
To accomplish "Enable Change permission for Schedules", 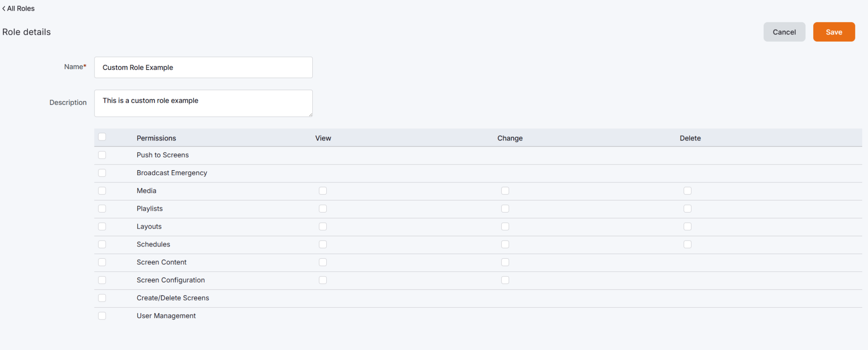I will tap(505, 244).
